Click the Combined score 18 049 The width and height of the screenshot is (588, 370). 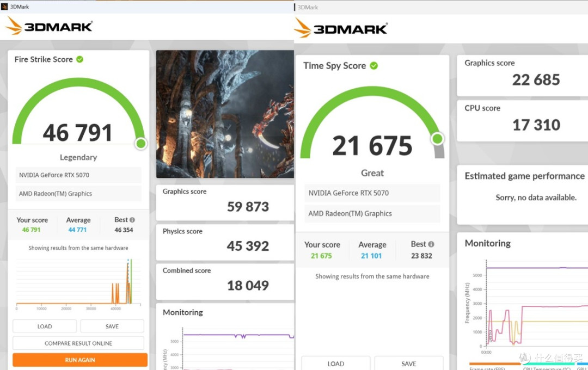[x=248, y=286]
